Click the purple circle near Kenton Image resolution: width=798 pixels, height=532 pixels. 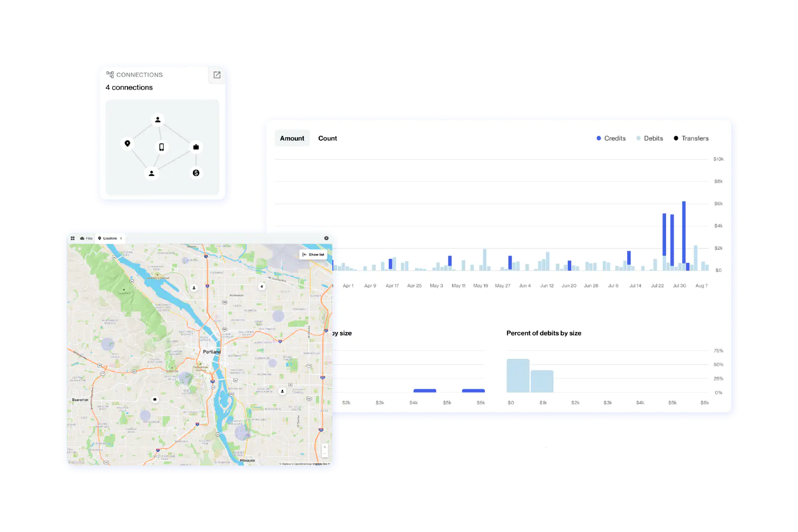pos(185,261)
